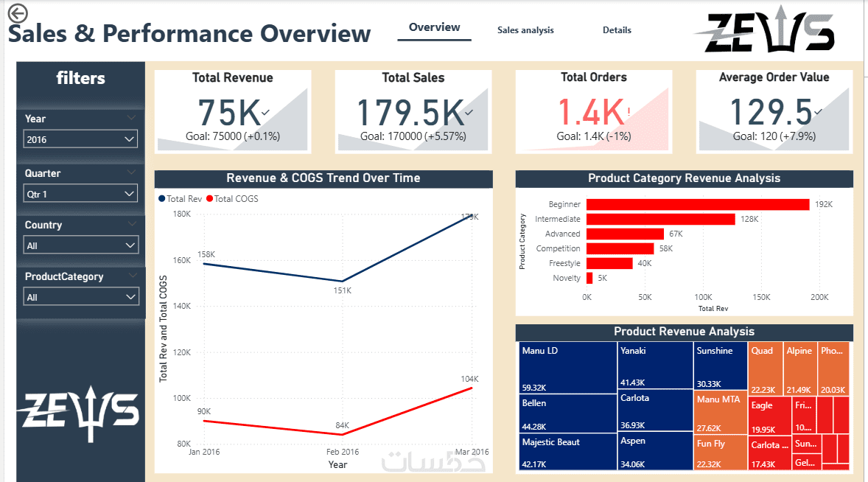This screenshot has height=482, width=868.
Task: Select the Beginner revenue bar
Action: [x=698, y=205]
